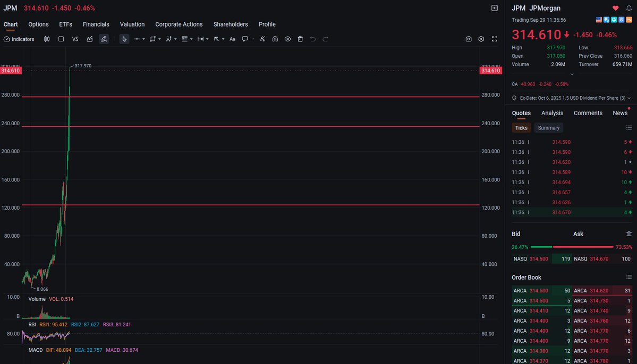Select the red line near 120.000
This screenshot has width=637, height=364.
pyautogui.click(x=250, y=205)
